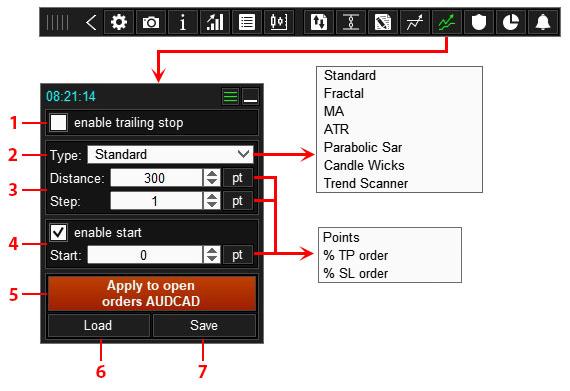This screenshot has height=391, width=570.
Task: Decrease Distance with down spinner arrow
Action: click(212, 182)
